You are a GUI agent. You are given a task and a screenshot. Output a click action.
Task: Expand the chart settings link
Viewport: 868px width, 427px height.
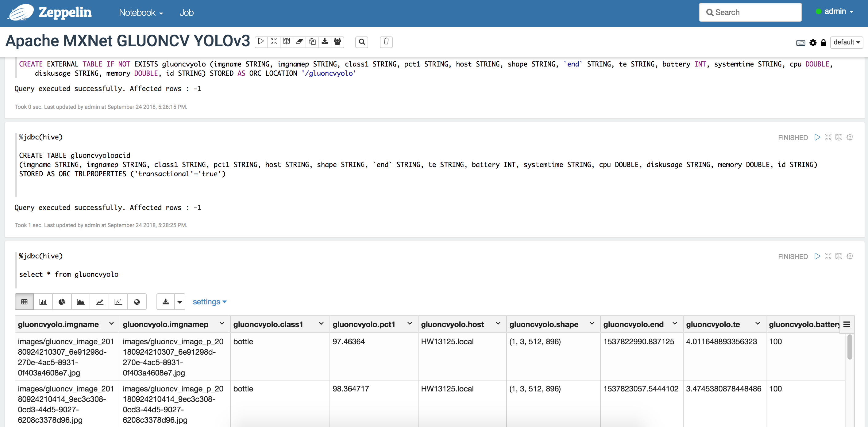[209, 302]
